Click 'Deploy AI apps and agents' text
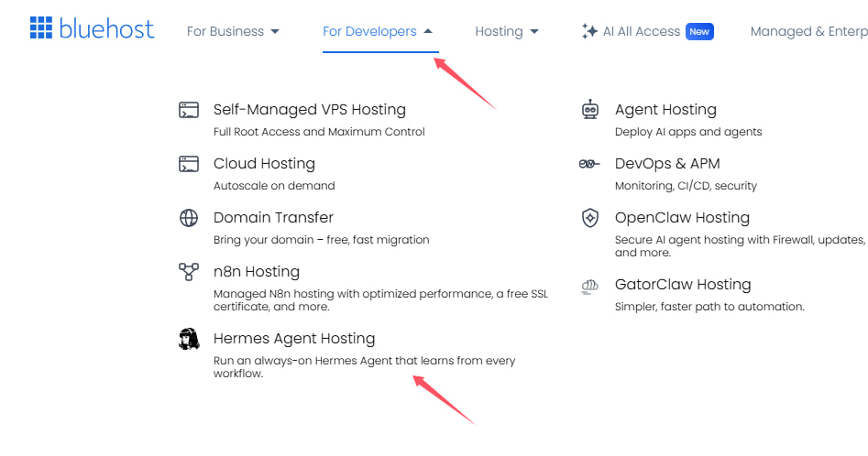Image resolution: width=868 pixels, height=456 pixels. pos(688,132)
